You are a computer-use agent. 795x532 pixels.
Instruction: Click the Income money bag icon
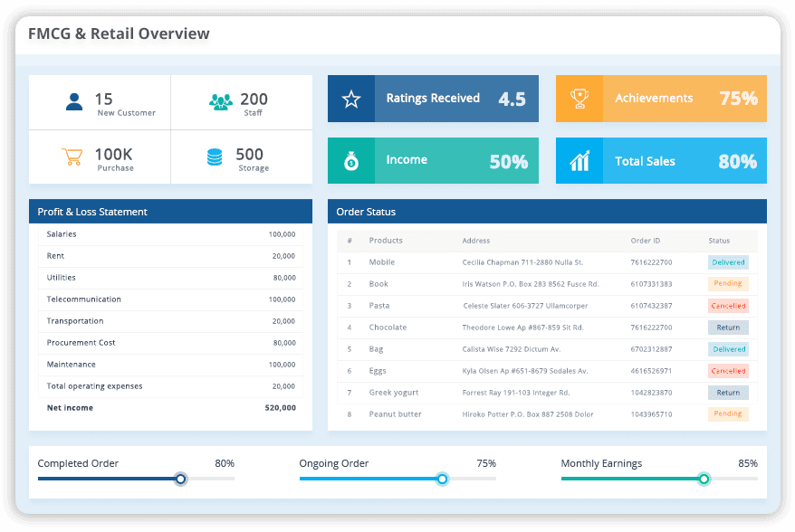click(350, 160)
